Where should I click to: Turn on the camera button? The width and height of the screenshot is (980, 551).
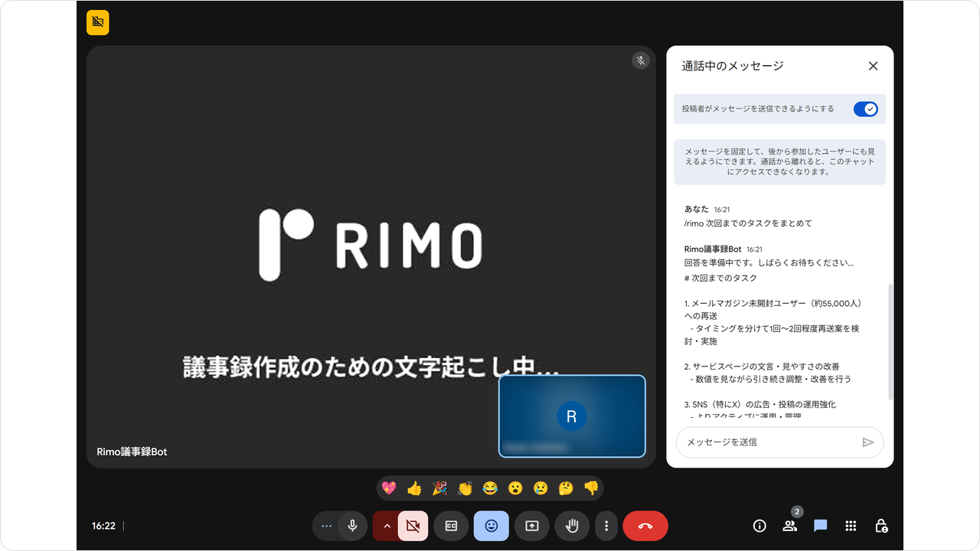tap(413, 526)
